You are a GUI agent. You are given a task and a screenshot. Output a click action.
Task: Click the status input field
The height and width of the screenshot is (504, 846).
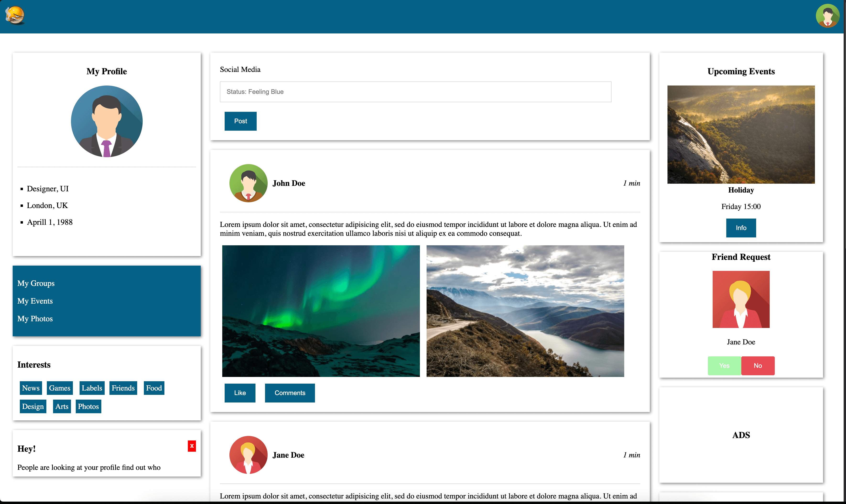[x=416, y=92]
